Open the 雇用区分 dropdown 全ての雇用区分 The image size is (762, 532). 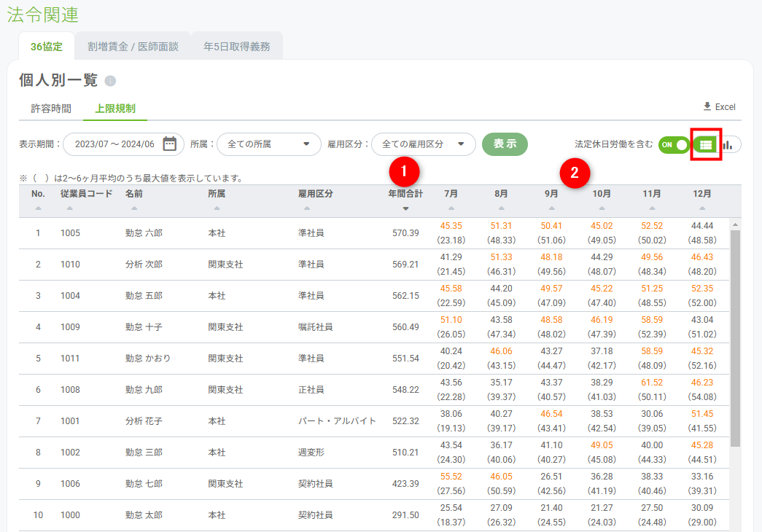tap(423, 144)
